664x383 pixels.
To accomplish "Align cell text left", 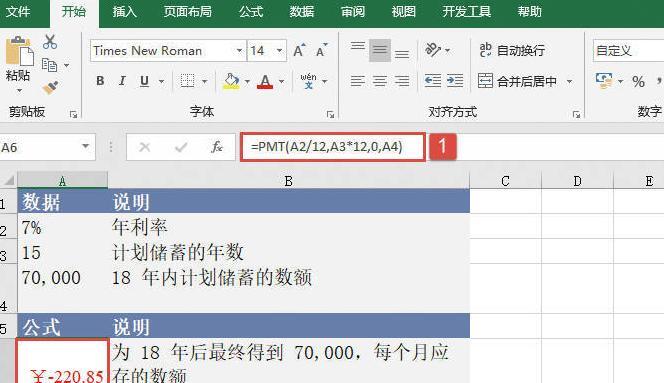I will coord(358,80).
